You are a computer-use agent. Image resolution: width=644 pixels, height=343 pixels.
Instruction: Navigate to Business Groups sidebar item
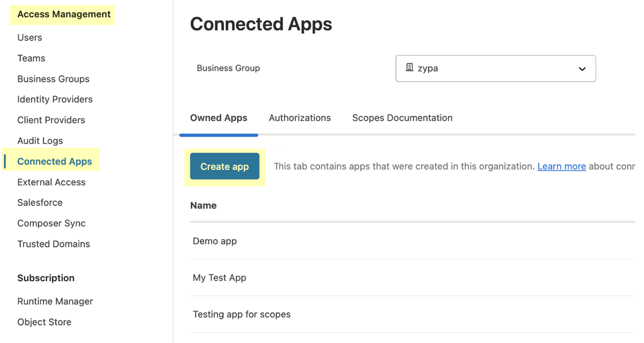pyautogui.click(x=53, y=79)
